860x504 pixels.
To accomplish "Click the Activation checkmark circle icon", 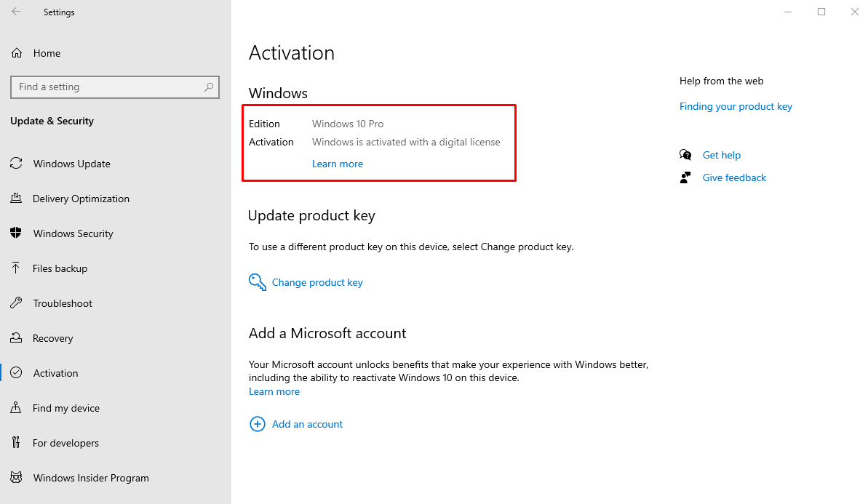I will [x=17, y=373].
